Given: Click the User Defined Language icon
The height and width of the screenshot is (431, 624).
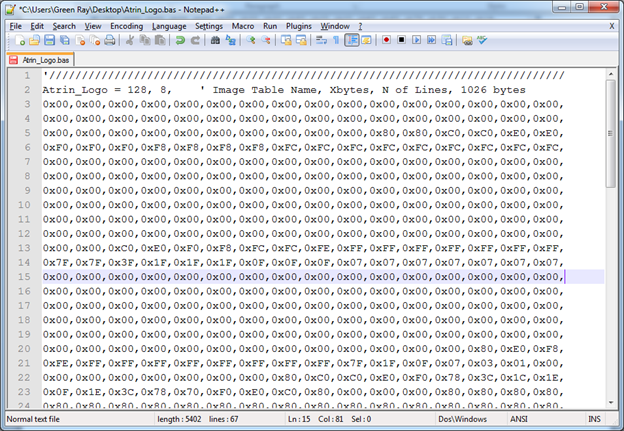Looking at the screenshot, I should pyautogui.click(x=366, y=40).
